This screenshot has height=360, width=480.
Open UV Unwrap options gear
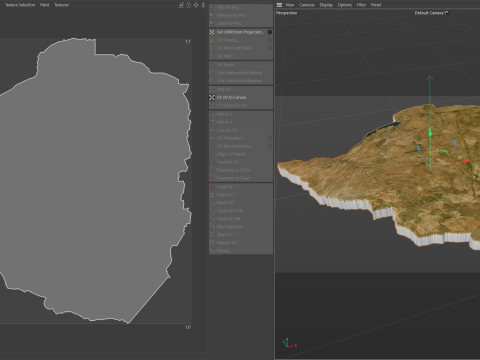270,40
